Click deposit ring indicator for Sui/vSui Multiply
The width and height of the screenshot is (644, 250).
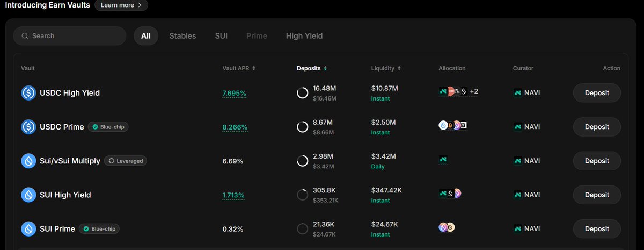point(302,161)
